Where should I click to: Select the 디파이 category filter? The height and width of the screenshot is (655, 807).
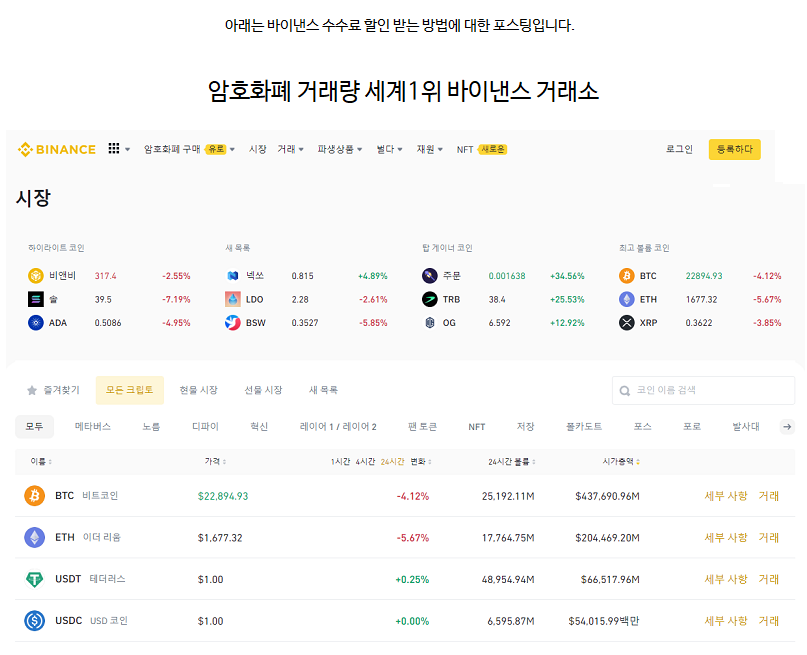click(205, 427)
